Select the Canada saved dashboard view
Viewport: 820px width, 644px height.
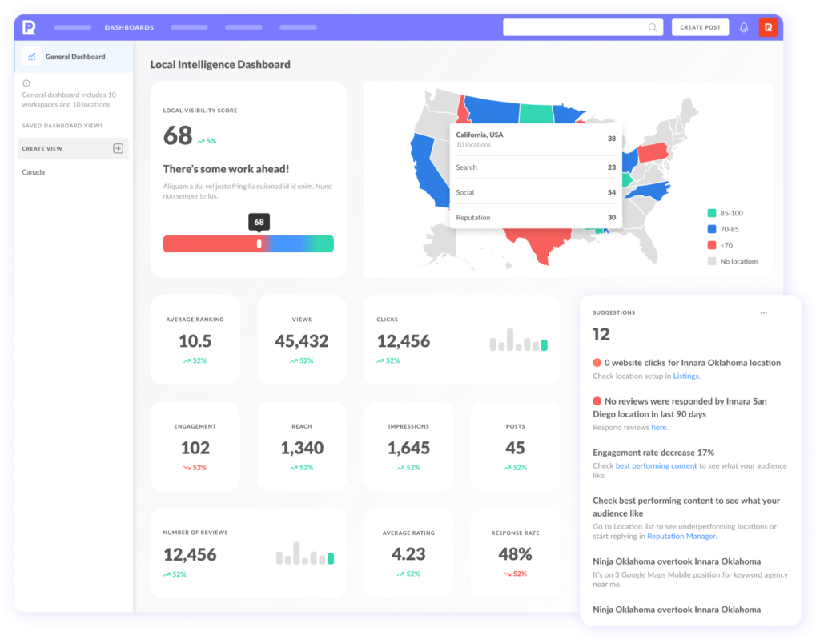pos(33,171)
